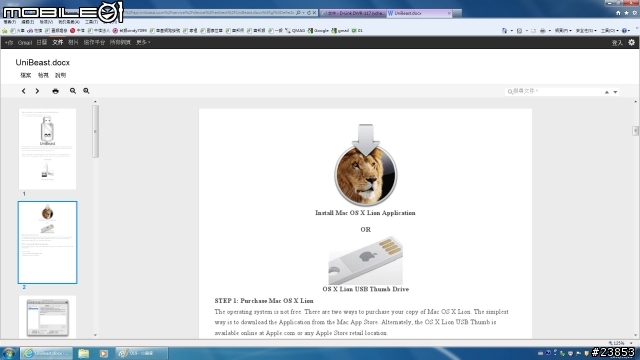The height and width of the screenshot is (360, 640).
Task: Select page 1 thumbnail
Action: [47, 149]
